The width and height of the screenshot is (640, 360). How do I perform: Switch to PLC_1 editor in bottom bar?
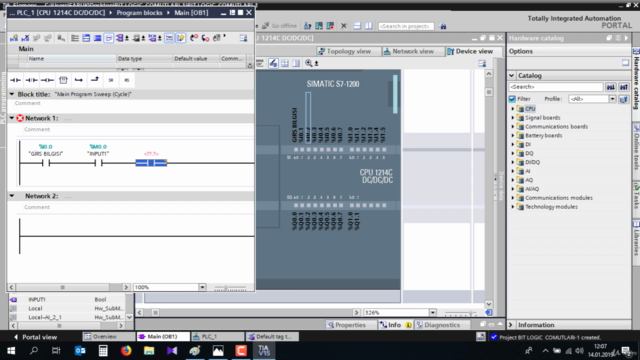click(x=217, y=337)
